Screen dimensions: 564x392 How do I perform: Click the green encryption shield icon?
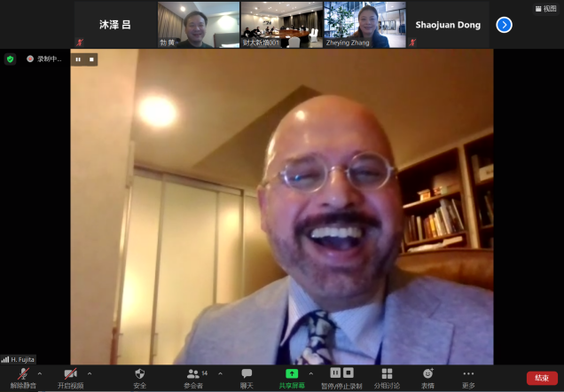coord(11,59)
